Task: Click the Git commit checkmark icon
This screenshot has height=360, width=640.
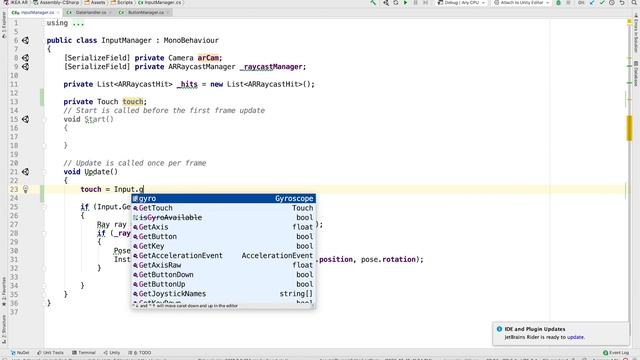Action: [602, 2]
